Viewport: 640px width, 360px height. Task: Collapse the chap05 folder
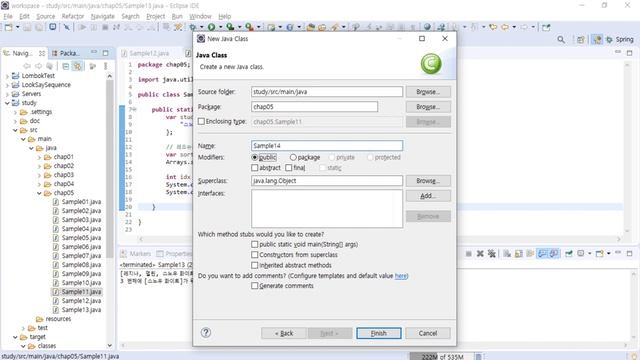coord(40,193)
